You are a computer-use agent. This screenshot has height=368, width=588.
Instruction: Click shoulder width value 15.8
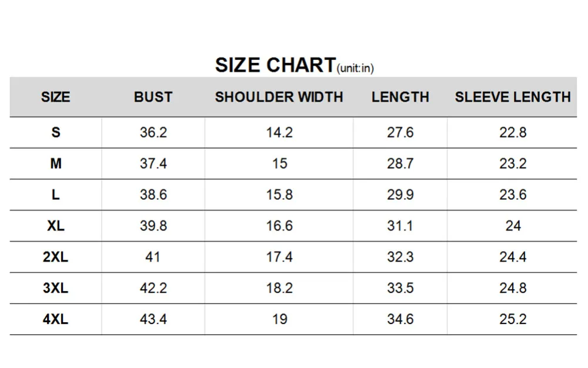(x=279, y=195)
